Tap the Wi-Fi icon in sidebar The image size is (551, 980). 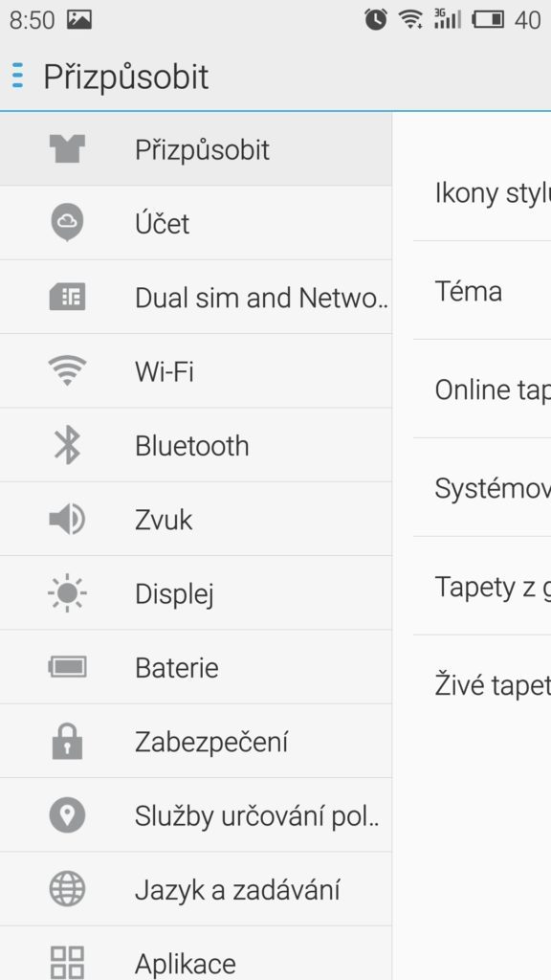coord(67,370)
